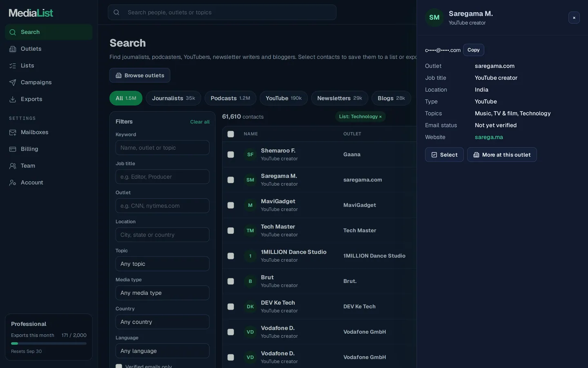This screenshot has height=368, width=588.
Task: Click the magnifier icon in the search bar
Action: coord(116,12)
